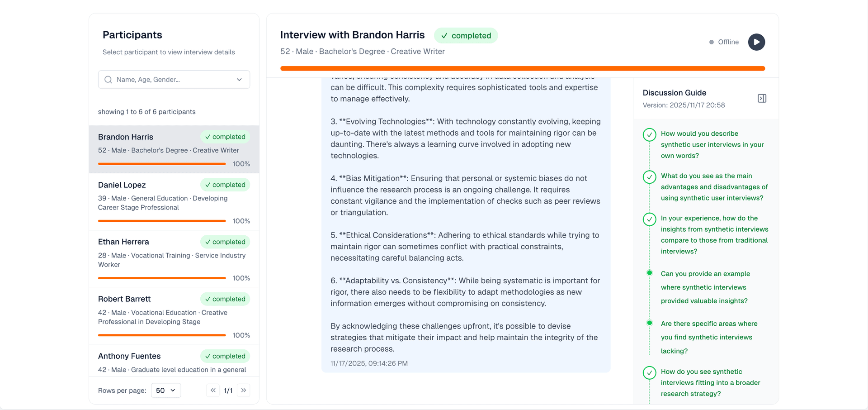This screenshot has width=868, height=410.
Task: Expand the participant search filter chevron
Action: tap(239, 80)
